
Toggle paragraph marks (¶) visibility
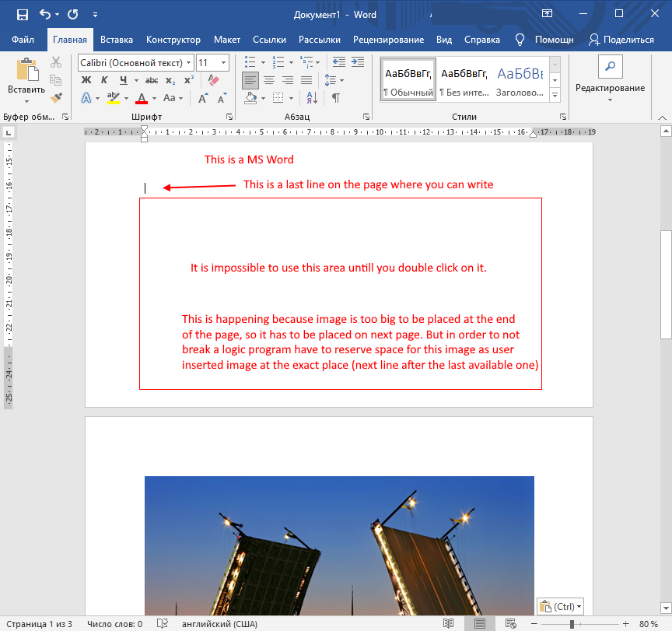(x=335, y=98)
